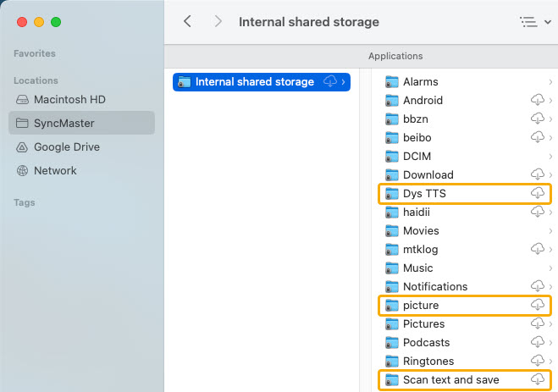Select SyncMaster in Locations

coord(81,123)
